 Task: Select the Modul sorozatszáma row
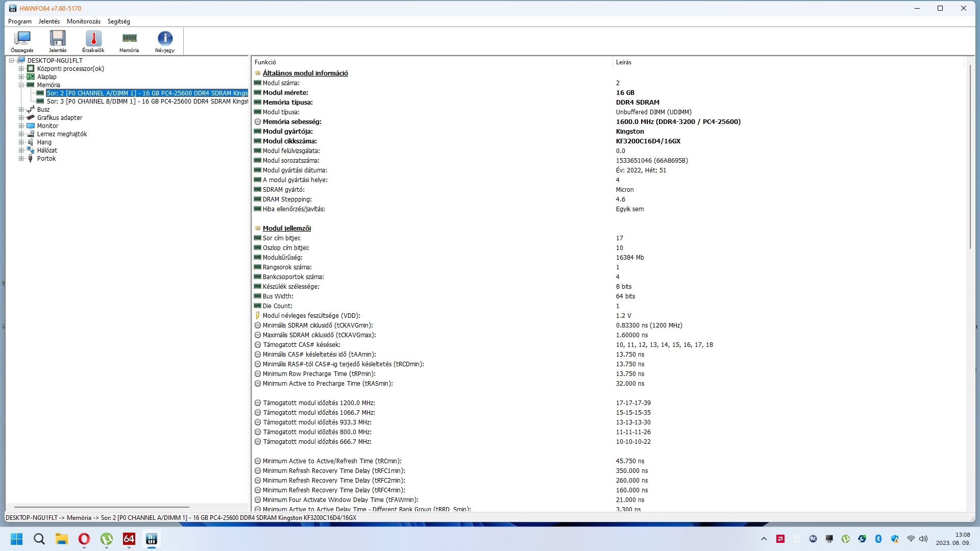(609, 160)
